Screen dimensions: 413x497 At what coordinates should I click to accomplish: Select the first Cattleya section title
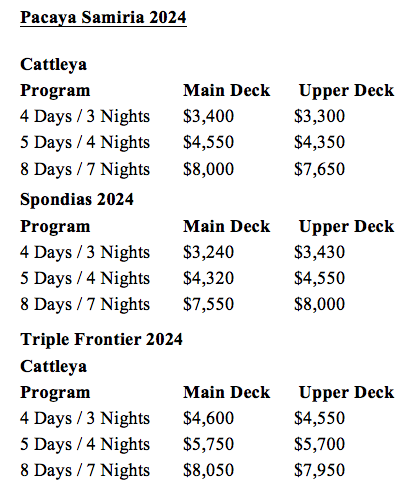53,64
